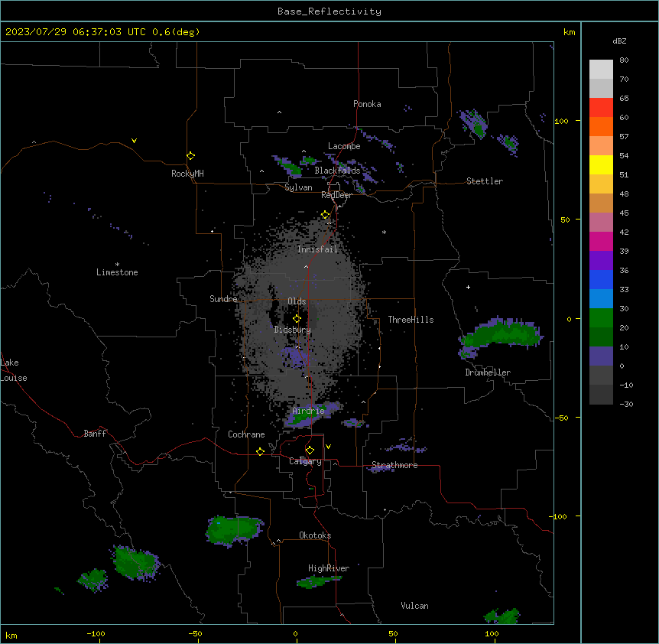Pick the bright green 20-30 dBZ legend swatch
The width and height of the screenshot is (659, 644).
point(601,318)
